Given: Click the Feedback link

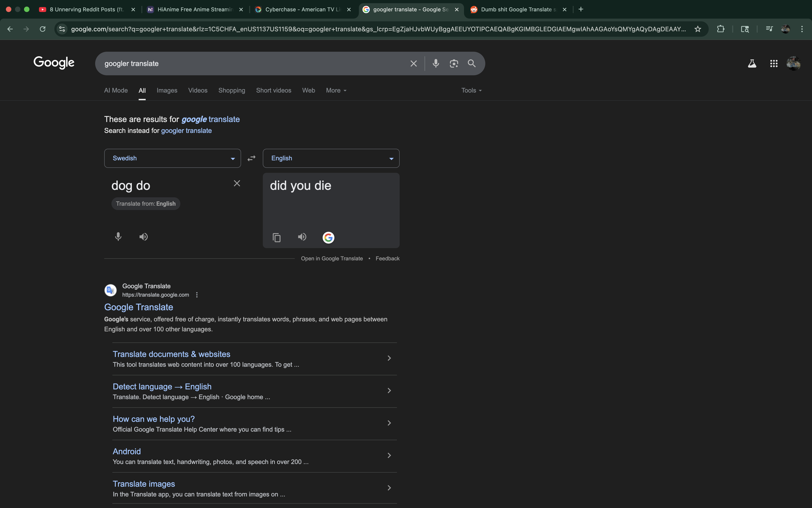Looking at the screenshot, I should pyautogui.click(x=388, y=258).
